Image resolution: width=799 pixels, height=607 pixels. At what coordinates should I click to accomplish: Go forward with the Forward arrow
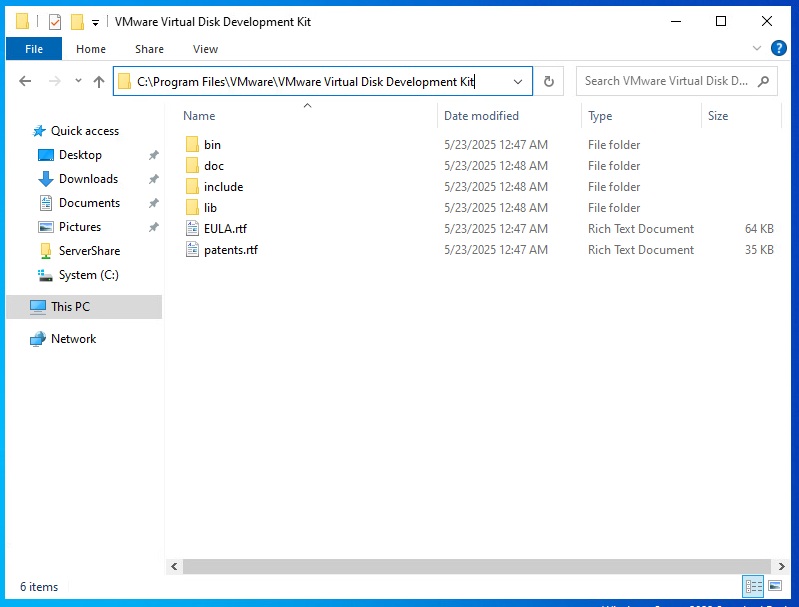55,81
